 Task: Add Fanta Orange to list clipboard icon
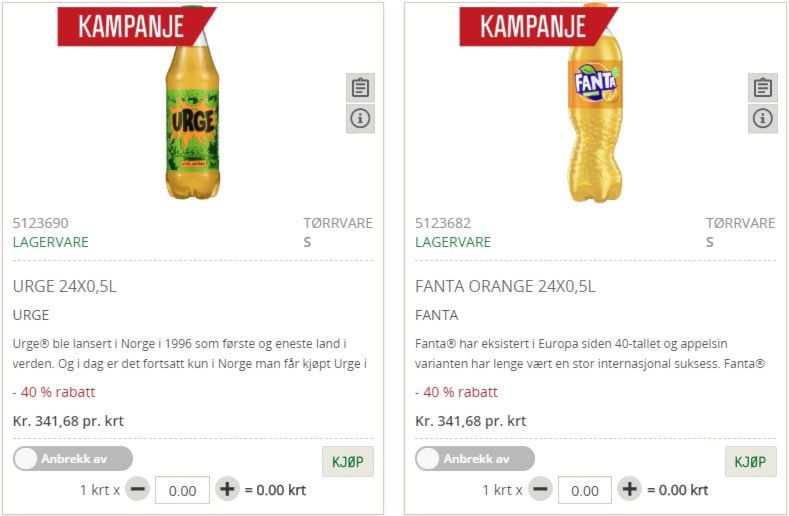tap(762, 88)
